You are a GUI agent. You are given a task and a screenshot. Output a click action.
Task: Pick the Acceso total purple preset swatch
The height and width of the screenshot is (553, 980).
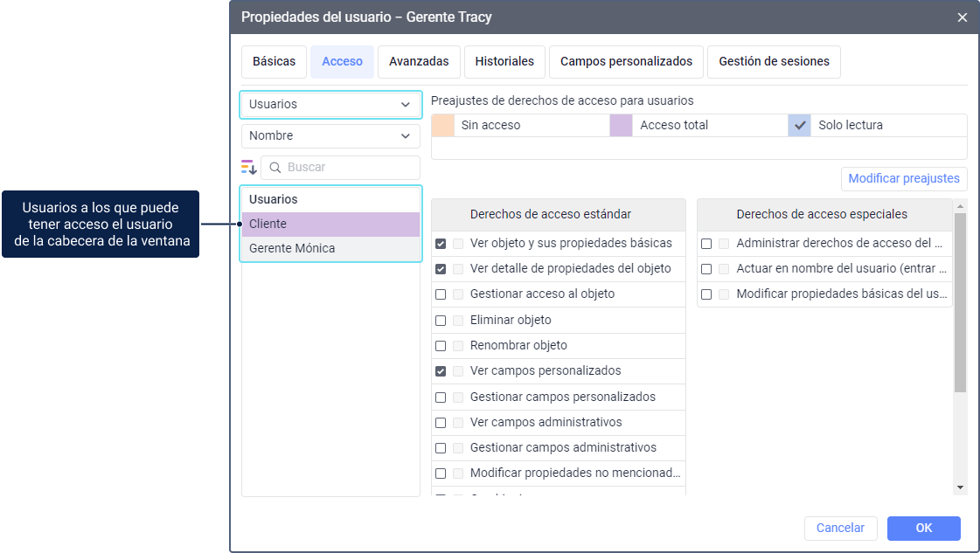[x=621, y=125]
